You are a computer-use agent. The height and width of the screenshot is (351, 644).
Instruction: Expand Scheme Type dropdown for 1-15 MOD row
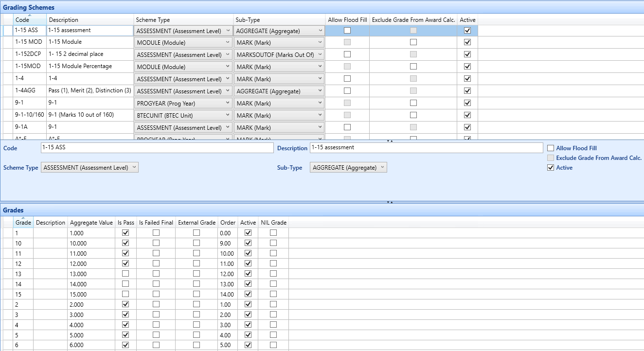(x=183, y=43)
